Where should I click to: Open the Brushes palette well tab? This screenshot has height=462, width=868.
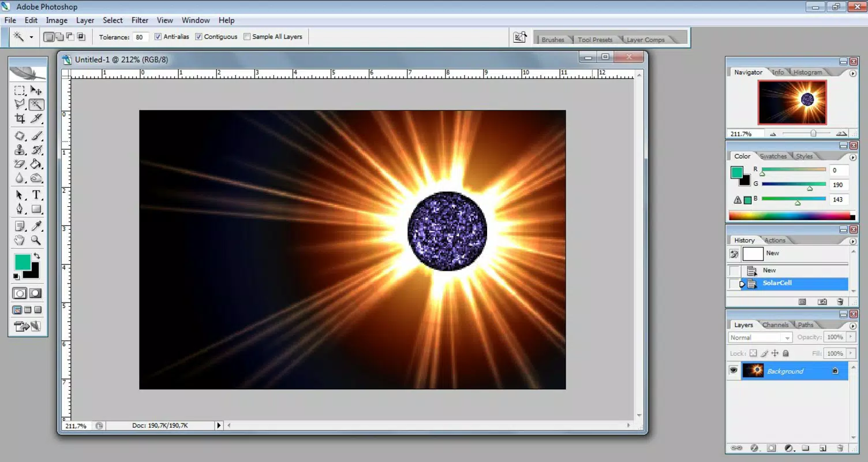552,40
